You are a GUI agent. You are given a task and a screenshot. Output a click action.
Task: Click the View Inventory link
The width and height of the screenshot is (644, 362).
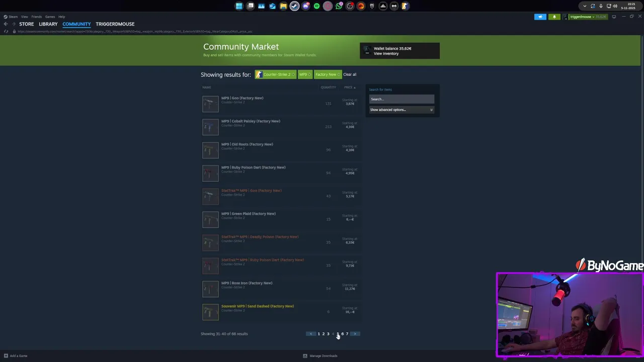point(386,53)
